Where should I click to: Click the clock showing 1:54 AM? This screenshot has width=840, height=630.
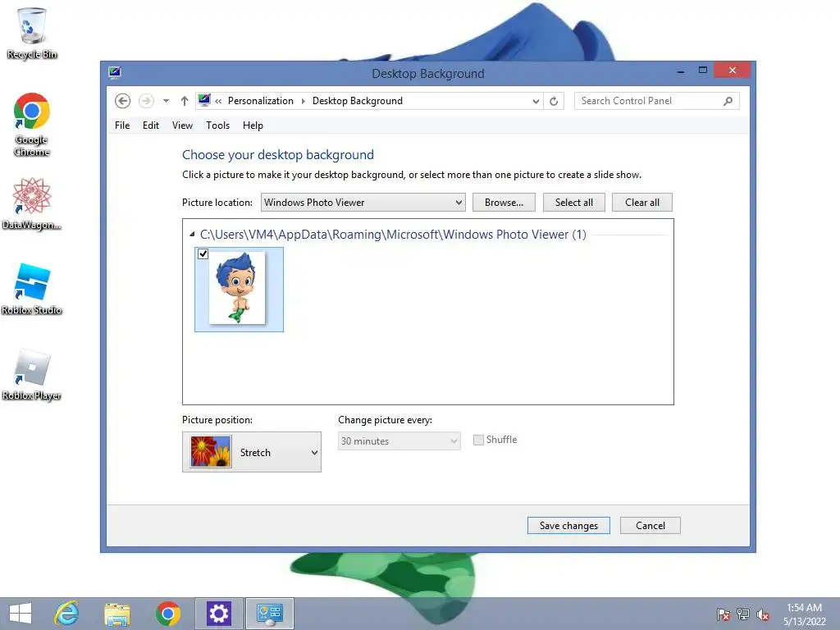tap(804, 608)
